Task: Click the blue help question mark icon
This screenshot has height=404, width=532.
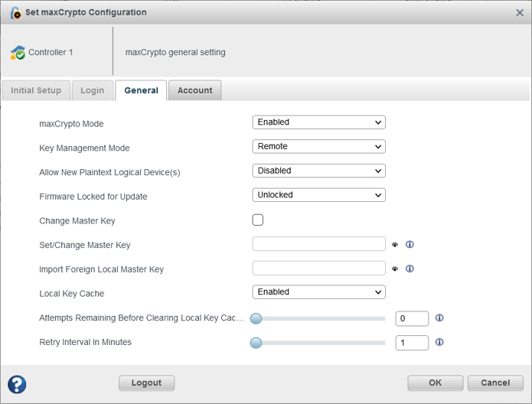Action: (x=17, y=383)
